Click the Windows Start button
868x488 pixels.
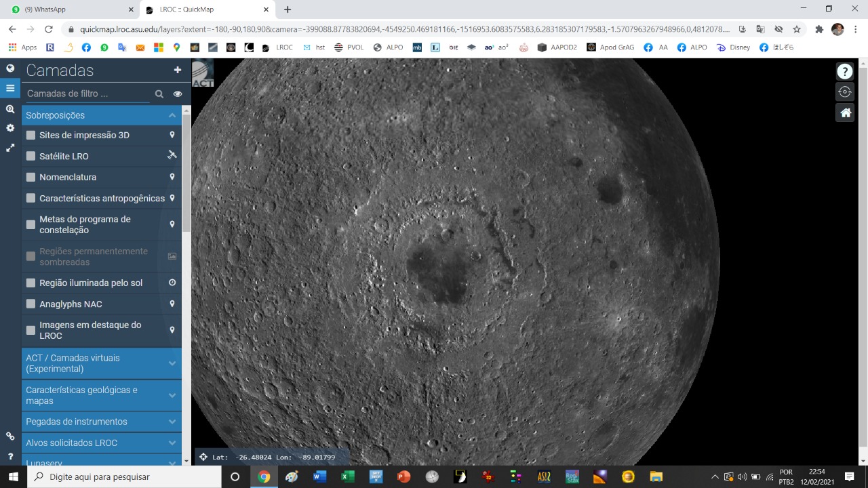[14, 476]
